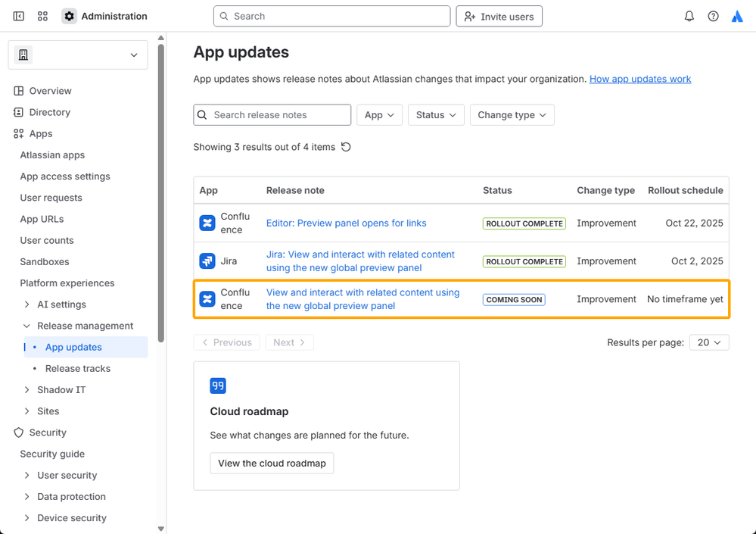756x534 pixels.
Task: Go to Directory in the sidebar
Action: pyautogui.click(x=49, y=112)
